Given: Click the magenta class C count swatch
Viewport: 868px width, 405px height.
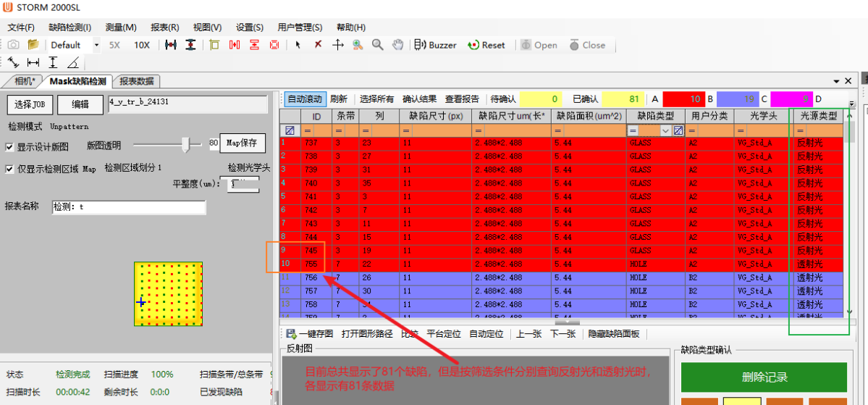Looking at the screenshot, I should [x=791, y=99].
